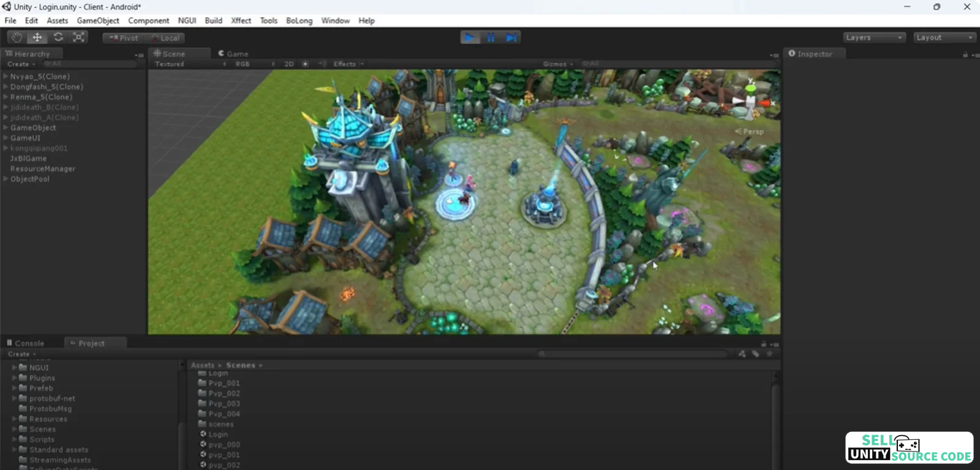Select the Scale tool
The width and height of the screenshot is (980, 470).
[x=79, y=37]
